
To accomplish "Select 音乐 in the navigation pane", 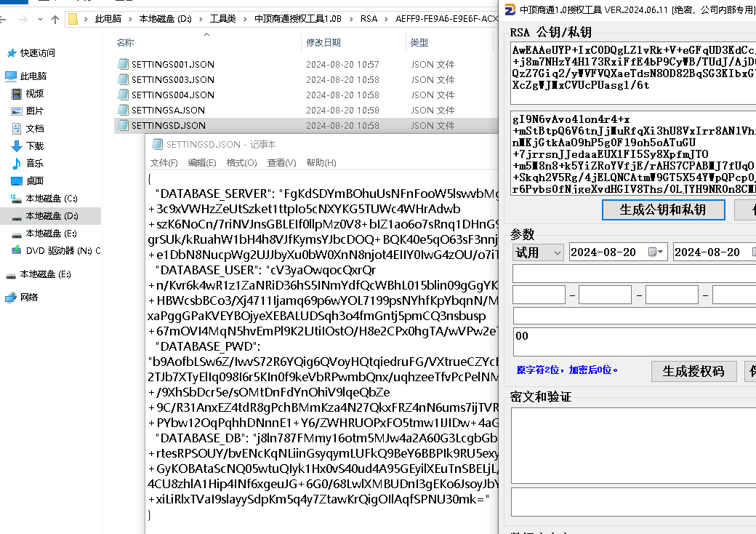I will coord(35,163).
